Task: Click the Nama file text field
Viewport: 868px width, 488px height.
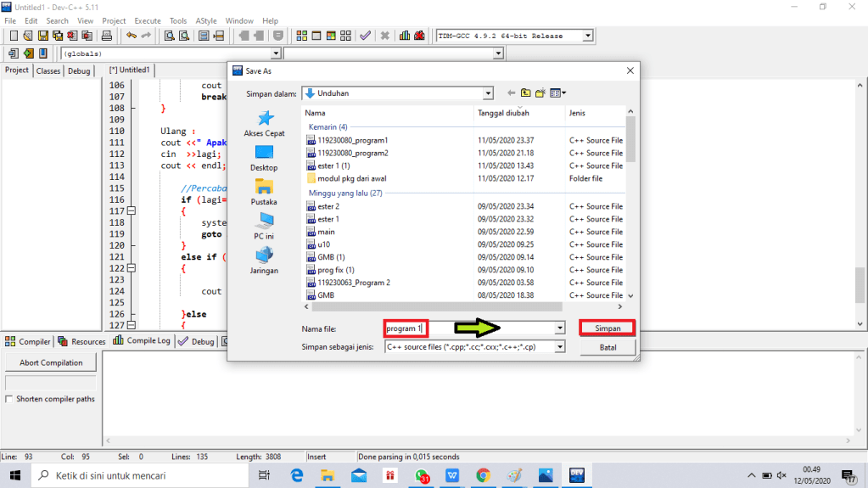Action: [x=471, y=328]
